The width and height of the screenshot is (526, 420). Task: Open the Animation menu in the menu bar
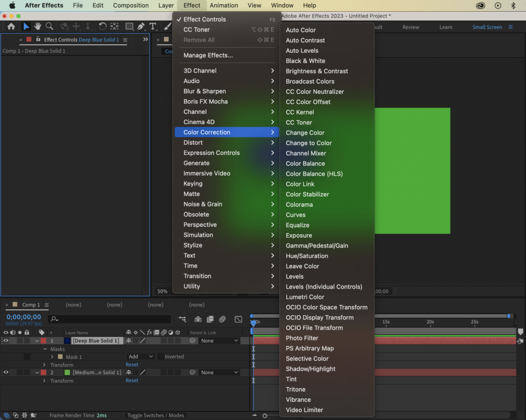tap(223, 5)
